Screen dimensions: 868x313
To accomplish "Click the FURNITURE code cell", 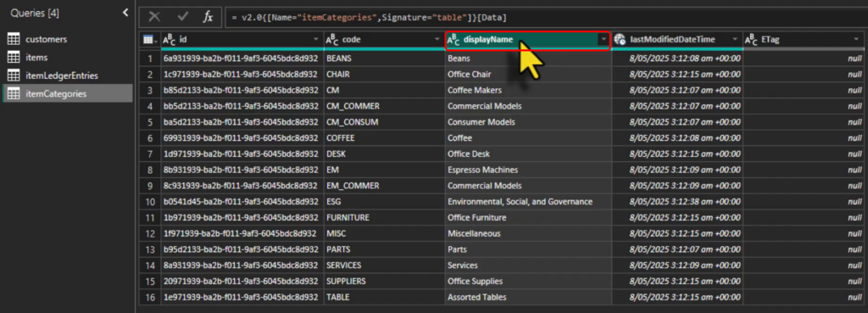I will (384, 217).
